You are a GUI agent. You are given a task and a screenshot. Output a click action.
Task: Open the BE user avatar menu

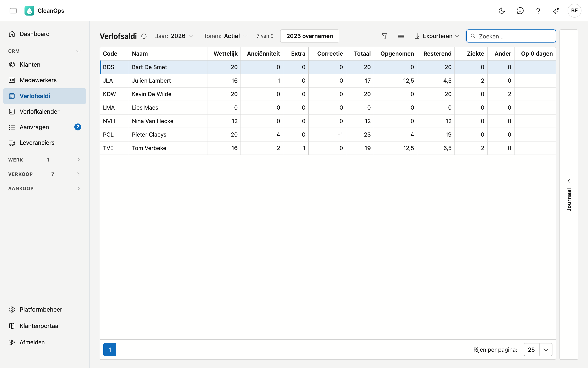[x=574, y=10]
